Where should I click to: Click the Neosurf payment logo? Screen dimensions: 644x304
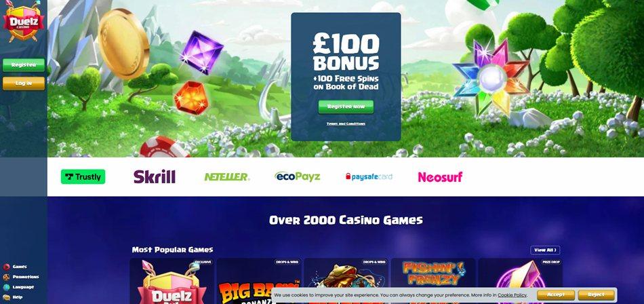tap(440, 177)
